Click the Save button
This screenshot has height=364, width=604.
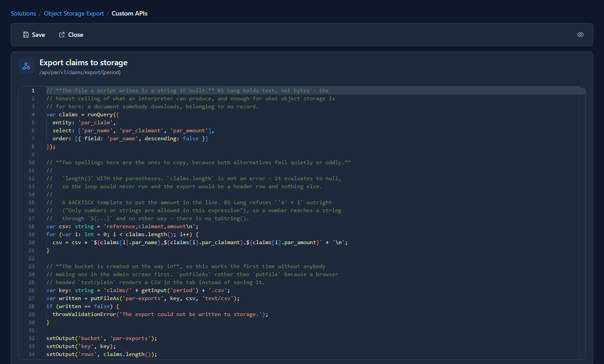[34, 35]
